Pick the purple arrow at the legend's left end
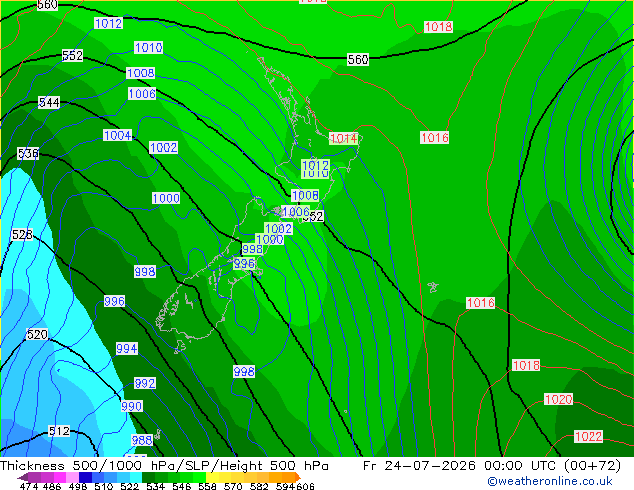Screen dimensions: 634x490 23,477
